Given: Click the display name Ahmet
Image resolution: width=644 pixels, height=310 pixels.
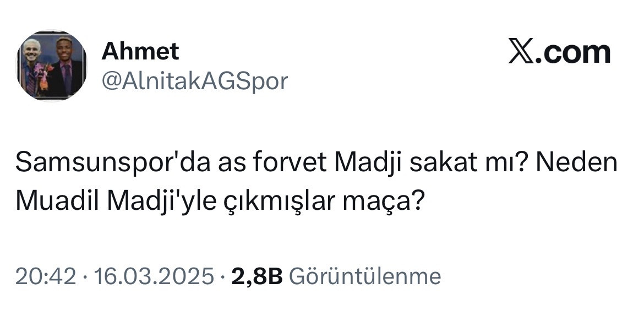Looking at the screenshot, I should coord(140,51).
